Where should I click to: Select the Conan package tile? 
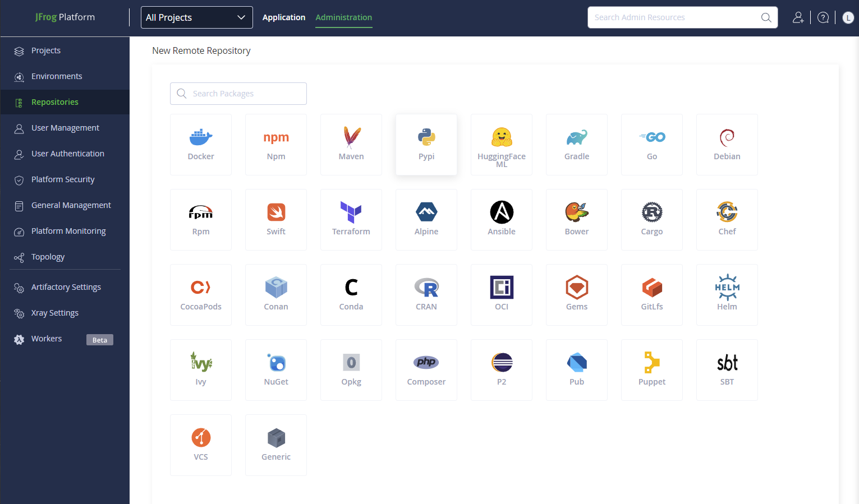(276, 295)
